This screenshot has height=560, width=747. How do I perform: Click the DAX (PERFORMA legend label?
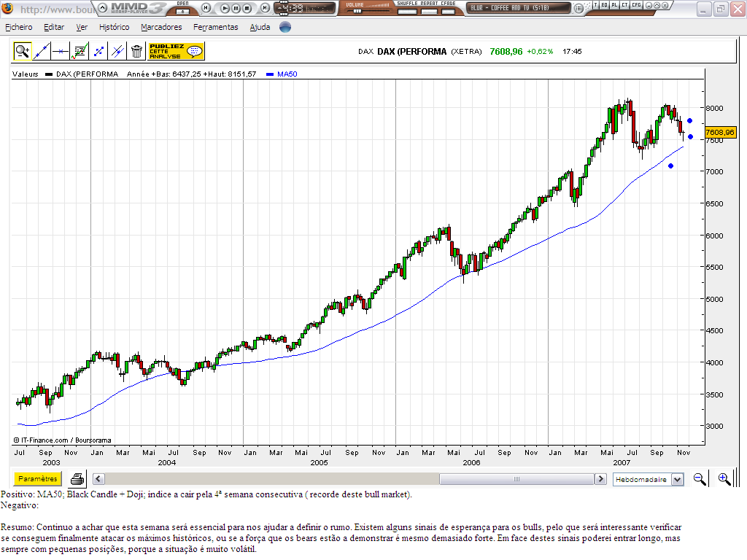tap(87, 74)
